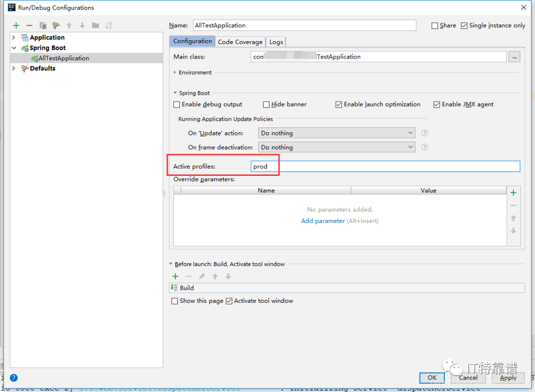Browse for the main class
The width and height of the screenshot is (535, 392).
pos(514,57)
